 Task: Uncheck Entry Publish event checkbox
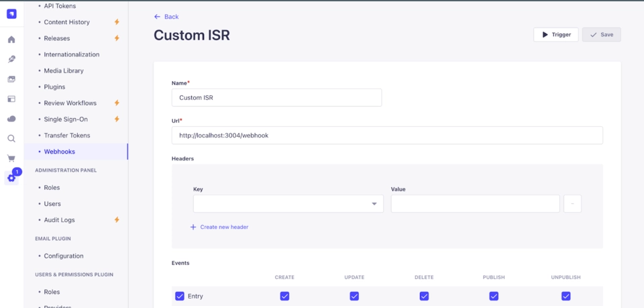(494, 296)
